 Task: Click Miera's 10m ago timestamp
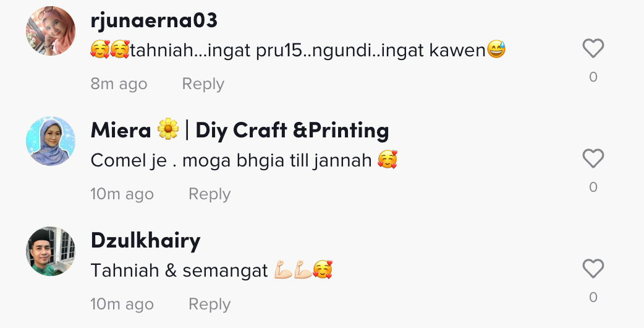122,194
